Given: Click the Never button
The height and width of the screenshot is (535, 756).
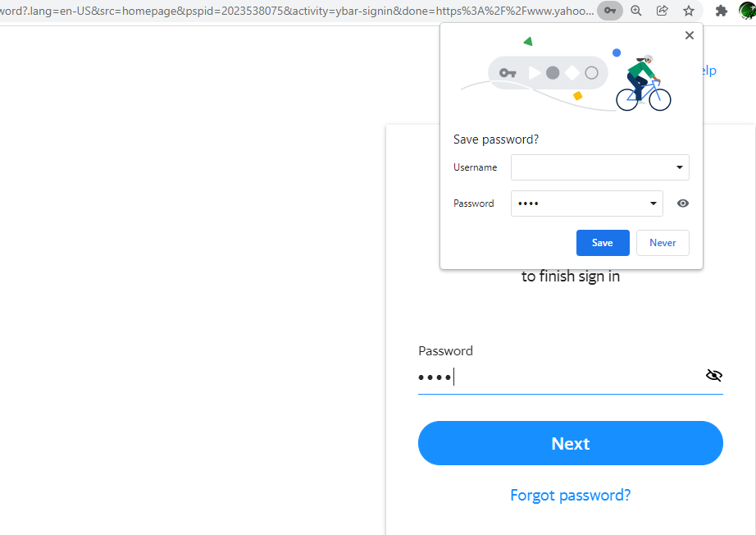Looking at the screenshot, I should [x=663, y=243].
